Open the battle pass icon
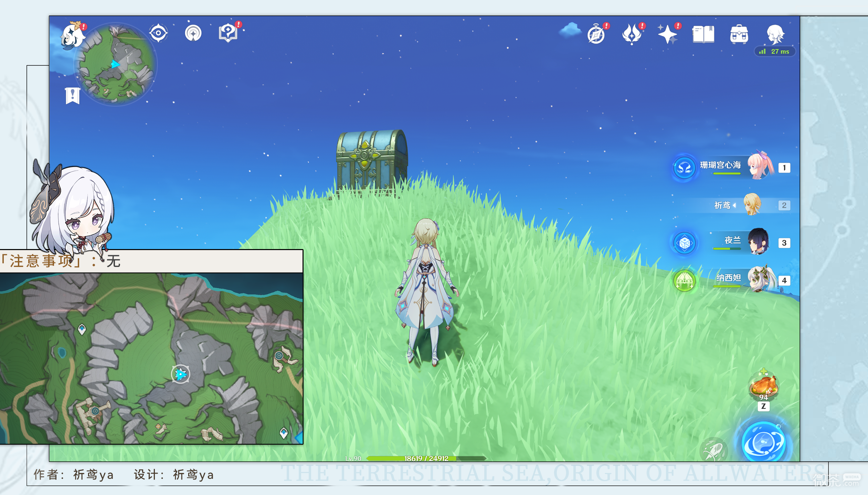 point(632,34)
